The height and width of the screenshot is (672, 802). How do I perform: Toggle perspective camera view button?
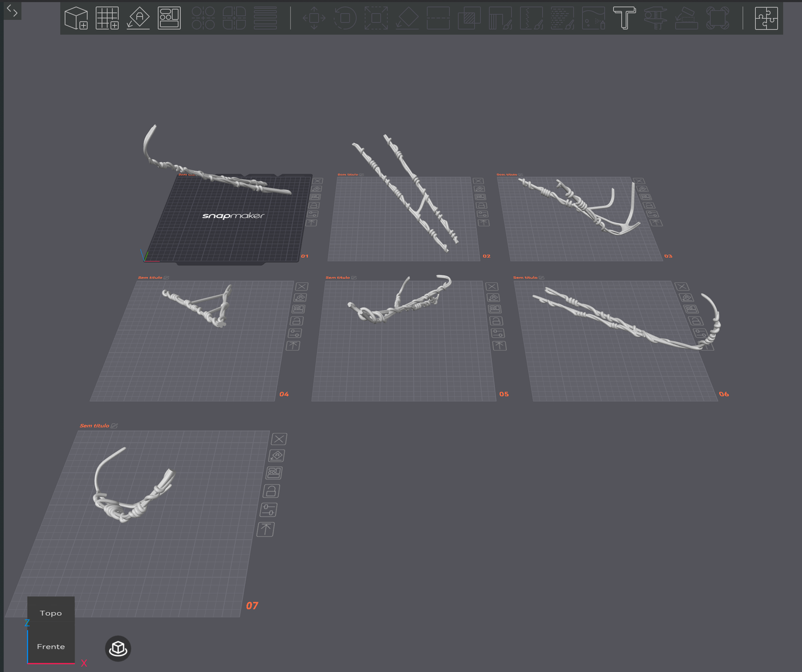(x=118, y=648)
